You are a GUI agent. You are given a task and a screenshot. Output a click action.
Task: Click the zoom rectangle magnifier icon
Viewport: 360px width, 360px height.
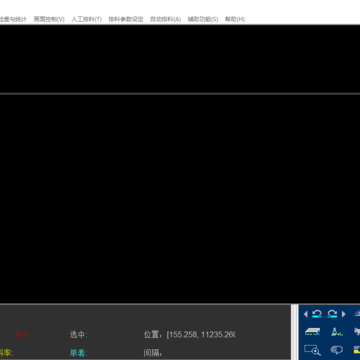tap(313, 350)
